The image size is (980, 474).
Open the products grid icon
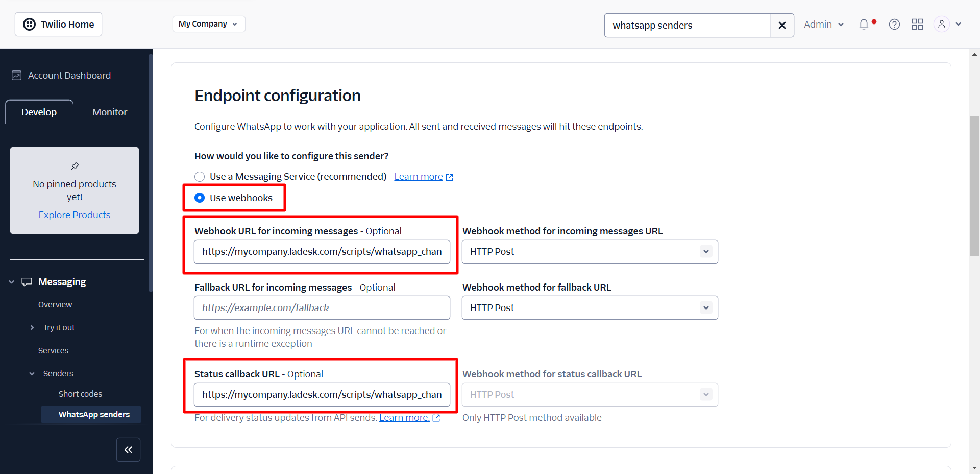click(917, 25)
